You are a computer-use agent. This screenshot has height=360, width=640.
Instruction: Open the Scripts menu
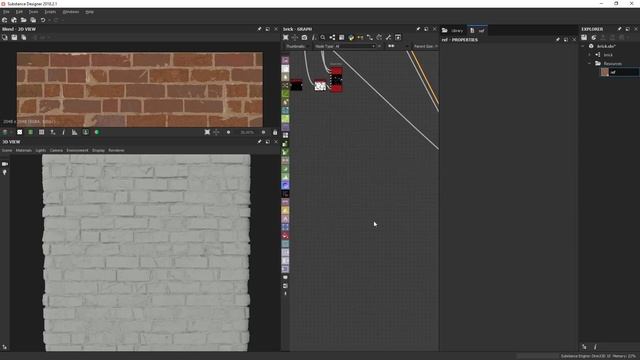(50, 12)
